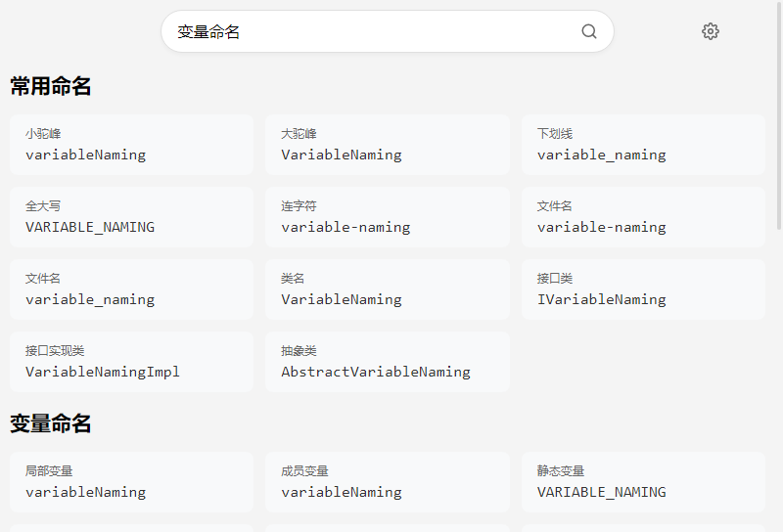Select the 抽象类 AbstractVariableNaming card

[387, 362]
